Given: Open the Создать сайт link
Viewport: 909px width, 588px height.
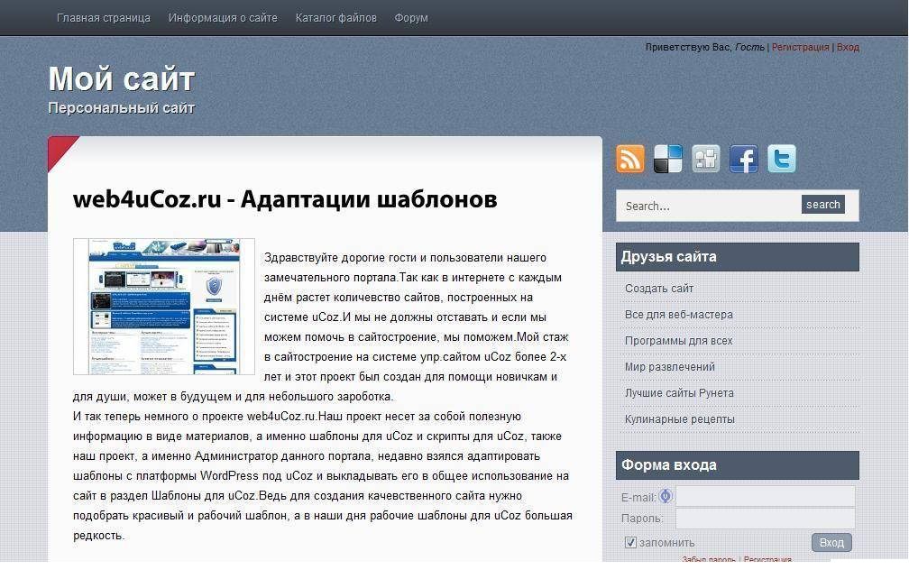Looking at the screenshot, I should pyautogui.click(x=659, y=289).
